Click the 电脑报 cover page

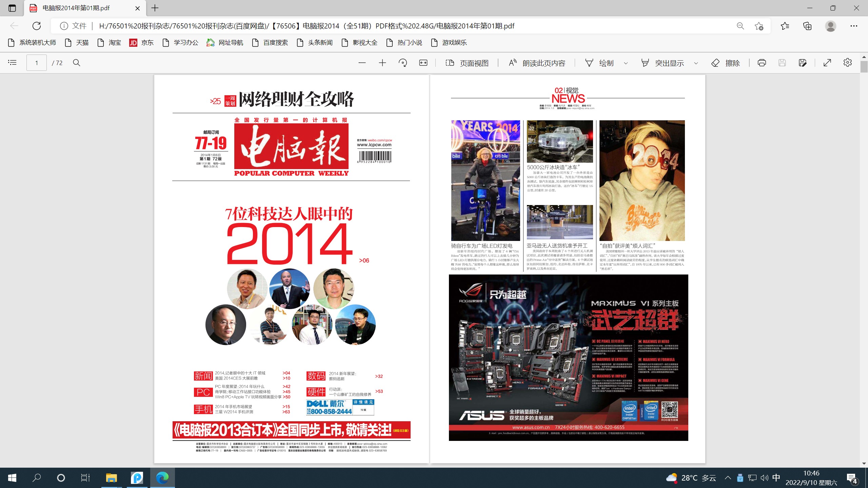coord(291,269)
